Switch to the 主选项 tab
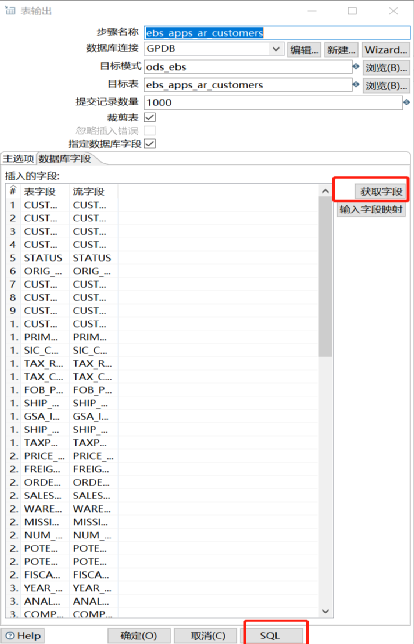 pos(18,159)
